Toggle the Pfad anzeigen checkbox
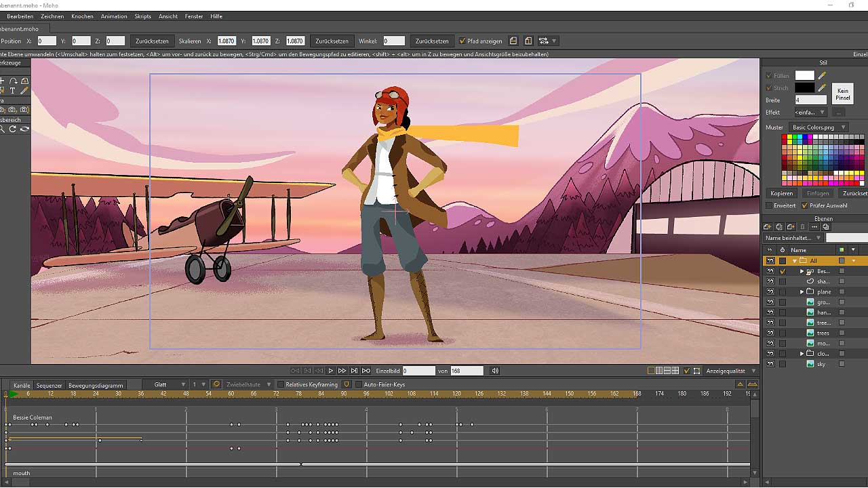868x488 pixels. pos(462,41)
